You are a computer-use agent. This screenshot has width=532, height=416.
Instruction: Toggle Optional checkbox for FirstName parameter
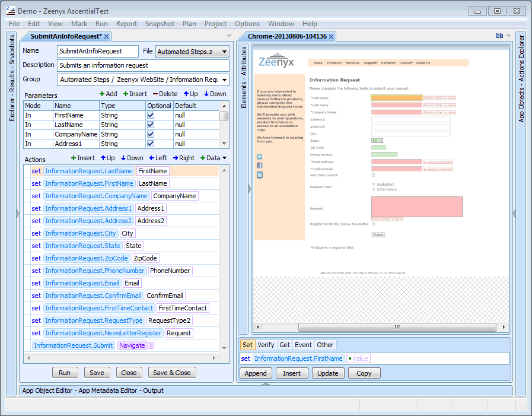[151, 116]
